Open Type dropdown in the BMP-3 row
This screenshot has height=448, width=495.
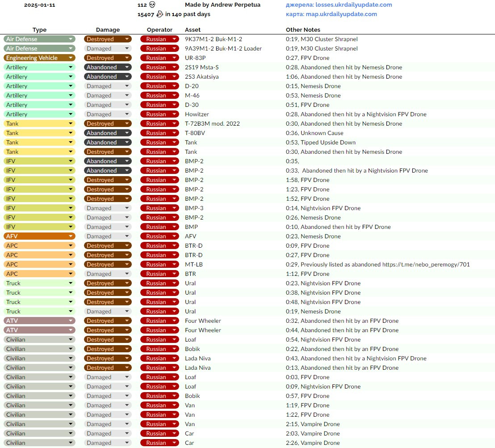(x=39, y=208)
